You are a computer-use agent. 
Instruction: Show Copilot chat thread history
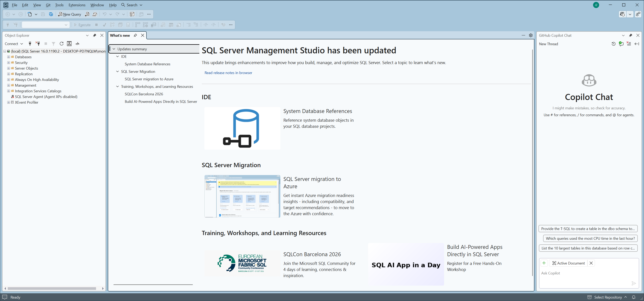(x=613, y=44)
